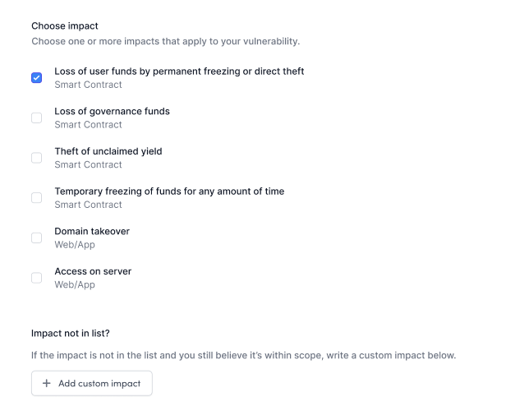Toggle the Access on server checkbox
The height and width of the screenshot is (420, 515).
[x=37, y=278]
